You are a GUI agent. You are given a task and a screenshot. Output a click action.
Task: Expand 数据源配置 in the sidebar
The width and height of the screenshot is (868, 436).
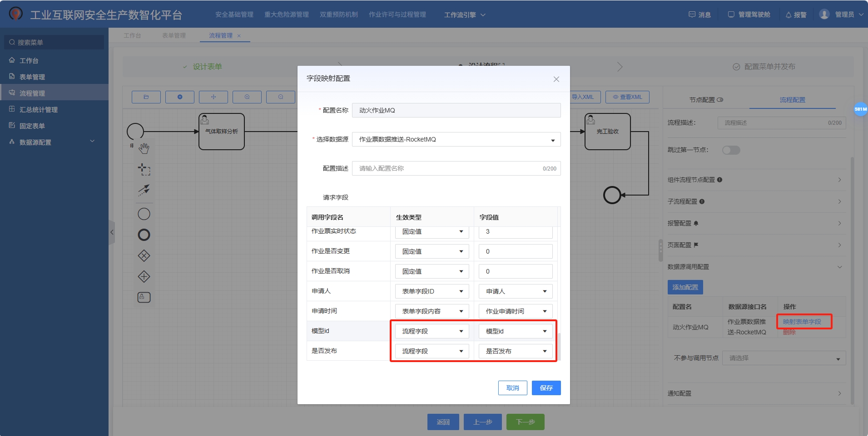54,142
